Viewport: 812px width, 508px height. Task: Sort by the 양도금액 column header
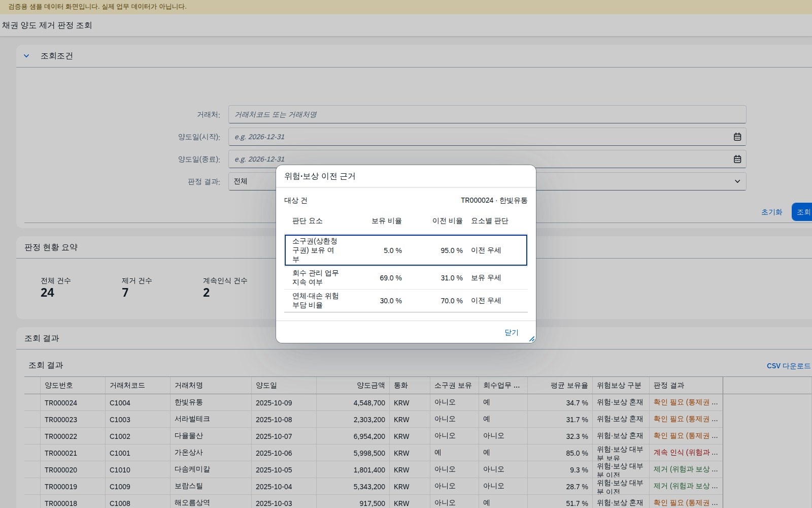353,386
